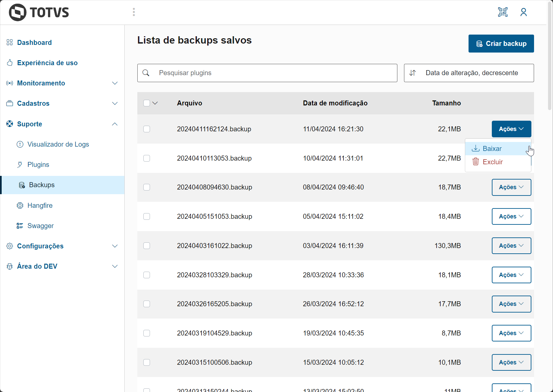Click the search magnifier icon
The width and height of the screenshot is (553, 392).
tap(146, 73)
